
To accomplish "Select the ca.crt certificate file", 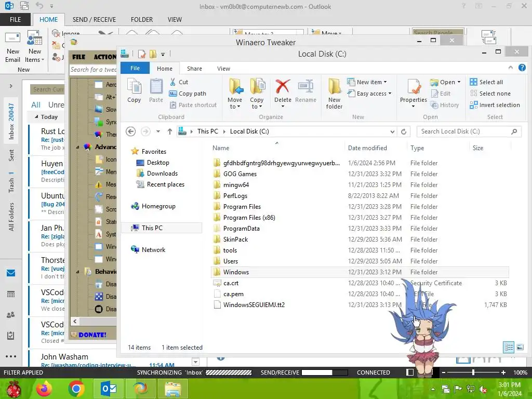I will pos(231,283).
